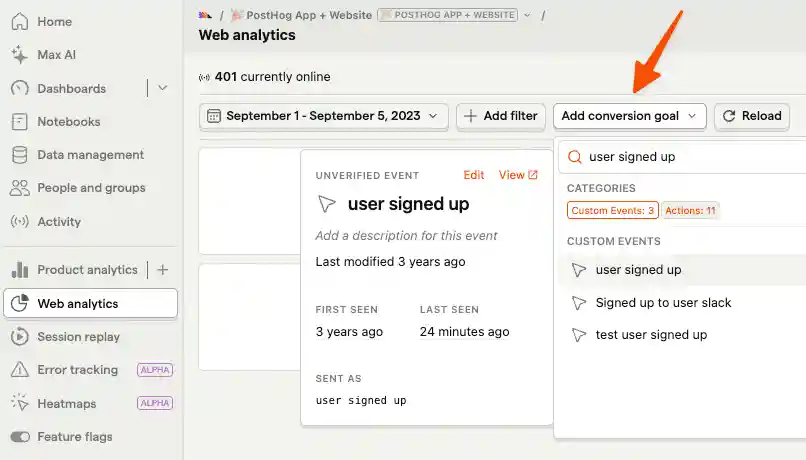Open Add conversion goal dropdown

coord(629,116)
